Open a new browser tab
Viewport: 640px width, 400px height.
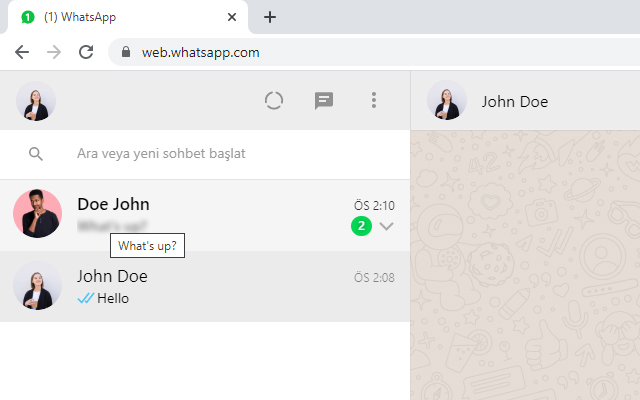pyautogui.click(x=270, y=17)
